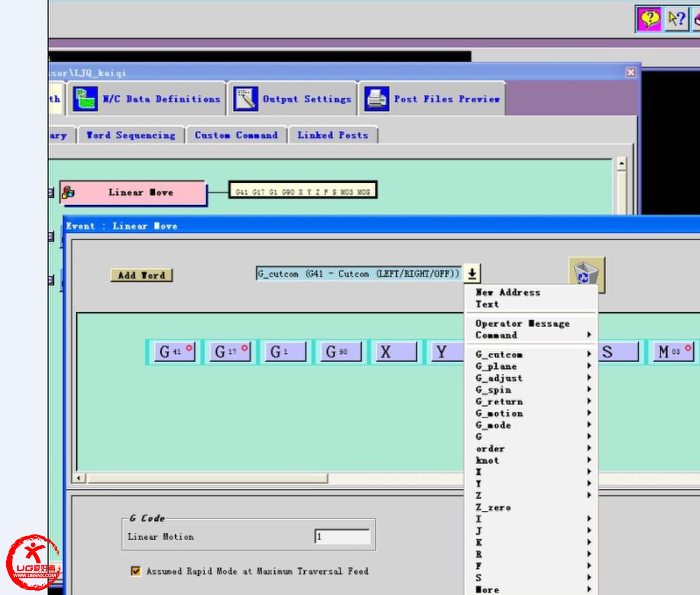
Task: Click the horizontal scrollbar thumb in word area
Action: click(x=207, y=477)
